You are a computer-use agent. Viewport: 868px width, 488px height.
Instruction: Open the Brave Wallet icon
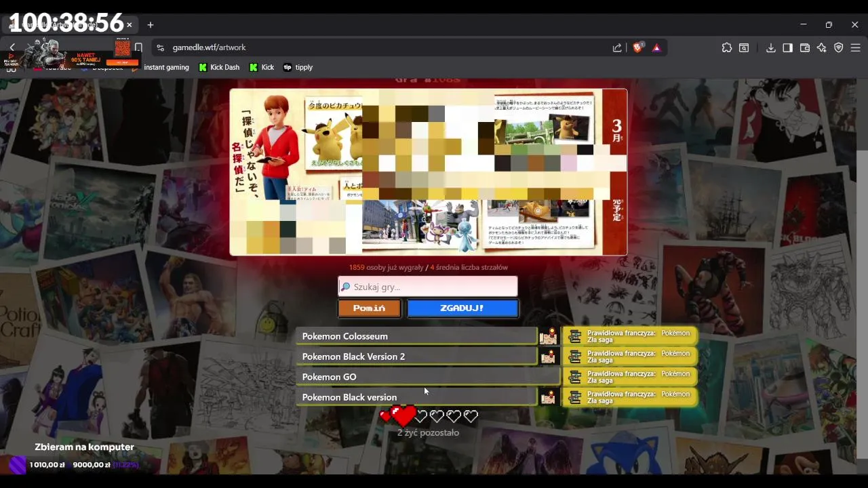(805, 47)
